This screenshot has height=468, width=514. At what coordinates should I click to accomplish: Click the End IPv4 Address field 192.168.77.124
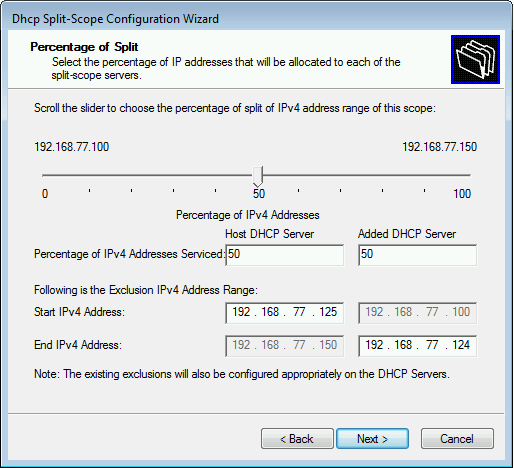point(417,346)
